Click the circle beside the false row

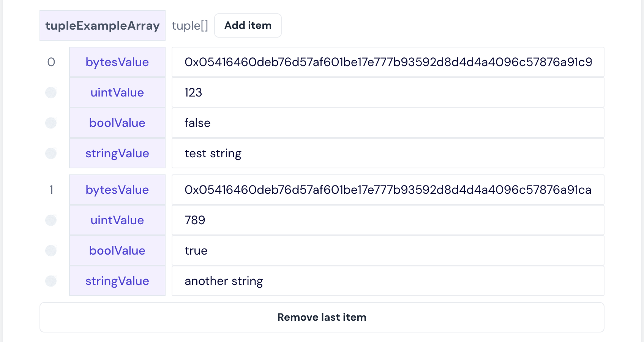51,123
